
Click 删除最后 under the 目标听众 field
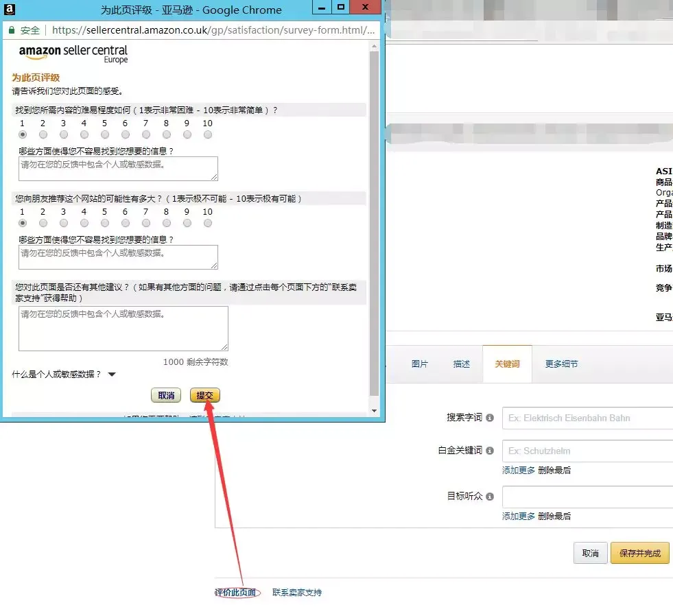point(554,517)
